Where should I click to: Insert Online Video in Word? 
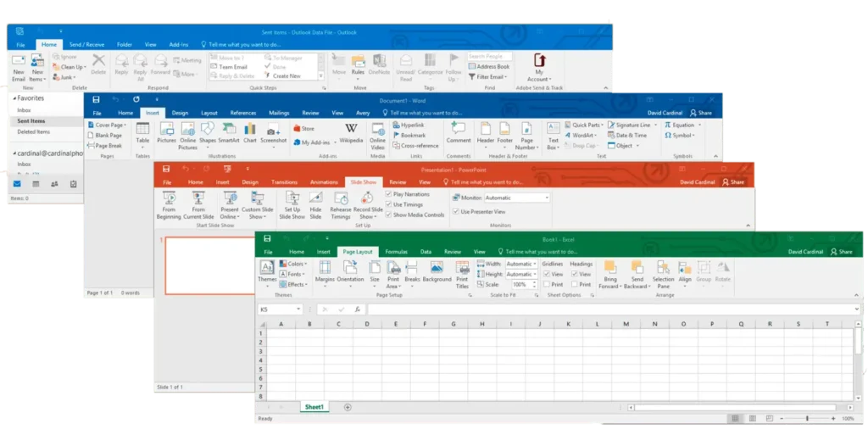pos(377,137)
